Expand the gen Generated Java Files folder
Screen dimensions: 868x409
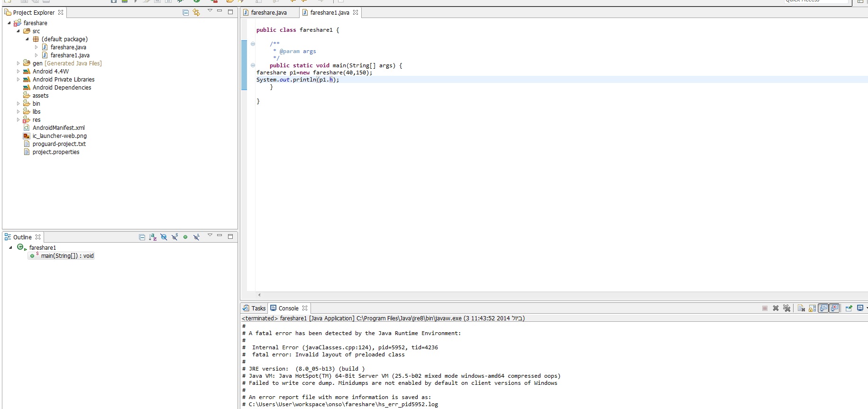click(18, 63)
